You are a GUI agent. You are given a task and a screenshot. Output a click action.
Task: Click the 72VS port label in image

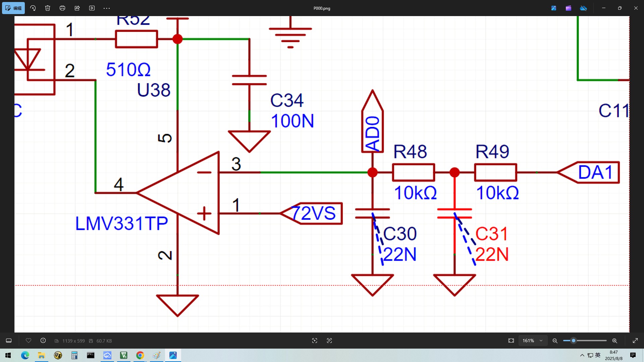[313, 213]
